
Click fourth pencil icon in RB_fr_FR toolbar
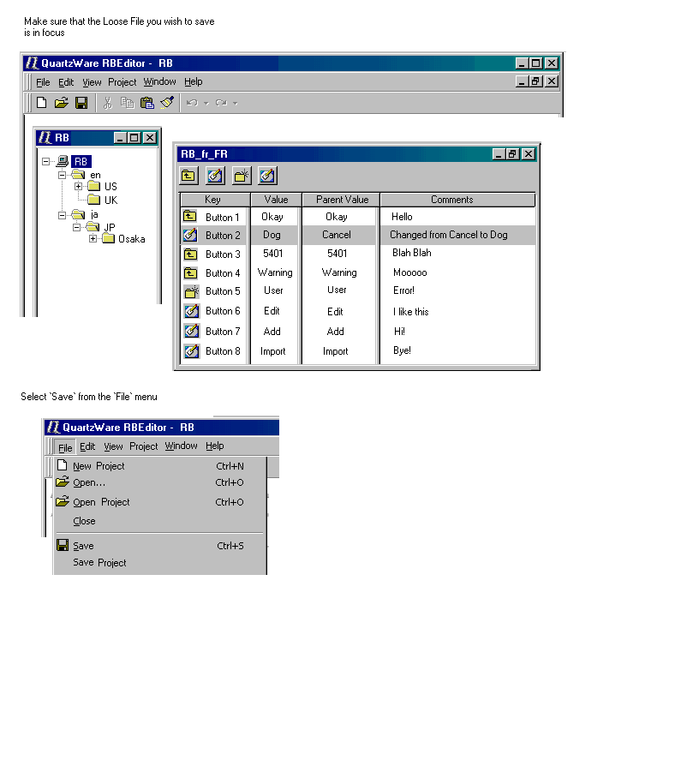(267, 176)
